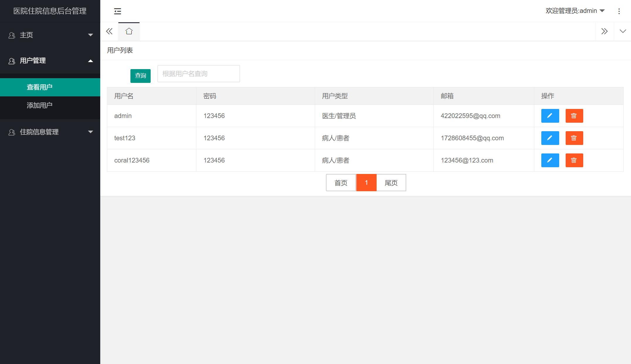Click the 医生/管理员 user type cell
Screen dimensions: 631x364
pyautogui.click(x=374, y=116)
